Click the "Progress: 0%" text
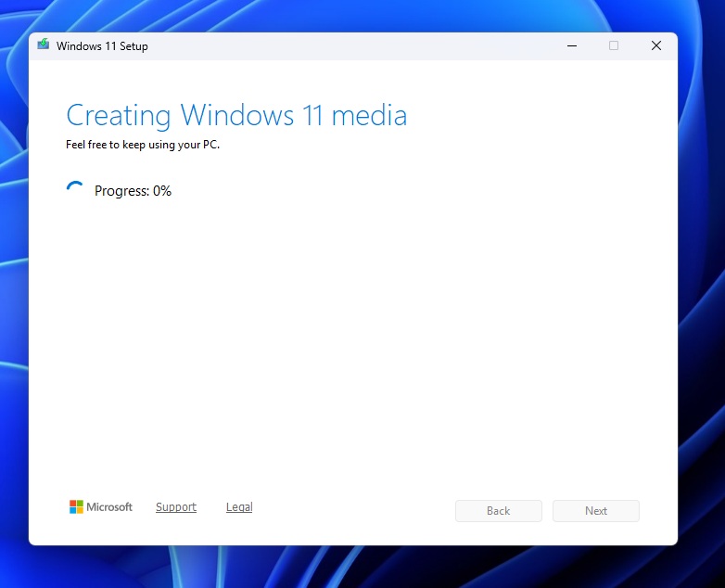Image resolution: width=725 pixels, height=588 pixels. [133, 191]
